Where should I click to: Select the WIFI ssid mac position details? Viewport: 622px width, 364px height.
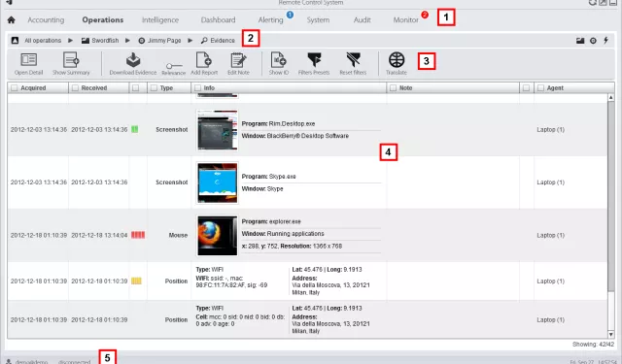tap(231, 281)
